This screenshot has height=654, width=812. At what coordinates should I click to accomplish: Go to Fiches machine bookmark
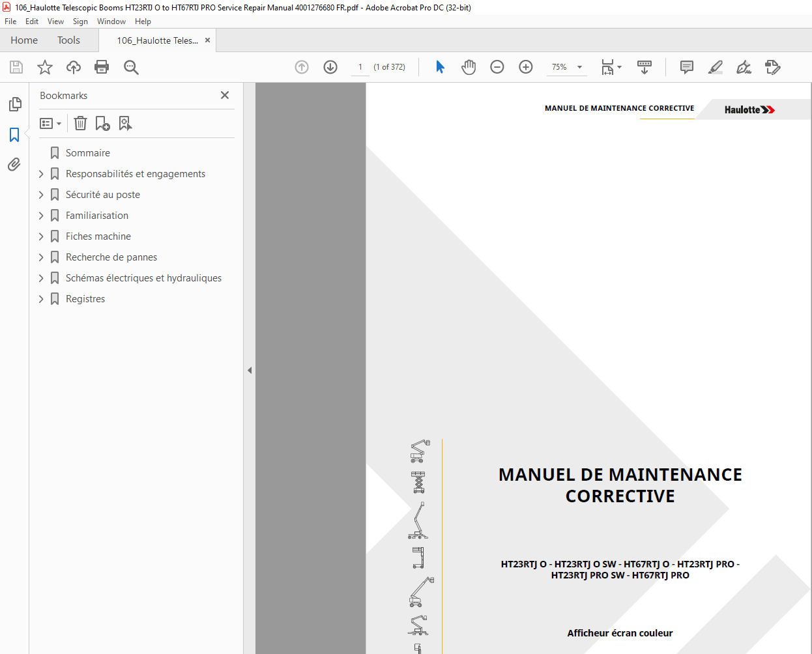click(98, 236)
